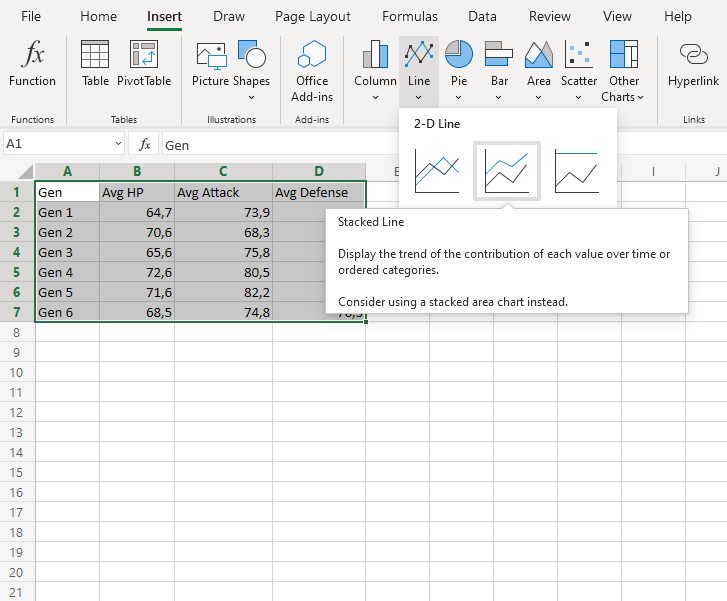Select column C header
The image size is (727, 601).
click(223, 171)
